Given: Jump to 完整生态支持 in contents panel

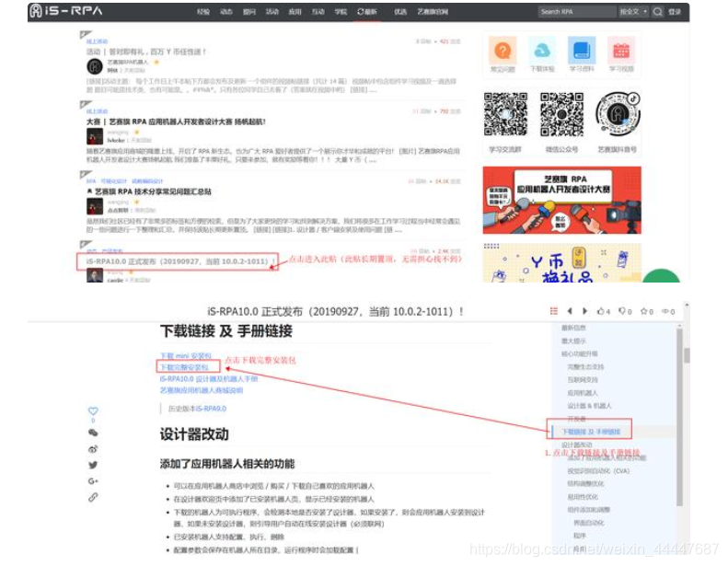Looking at the screenshot, I should (585, 367).
